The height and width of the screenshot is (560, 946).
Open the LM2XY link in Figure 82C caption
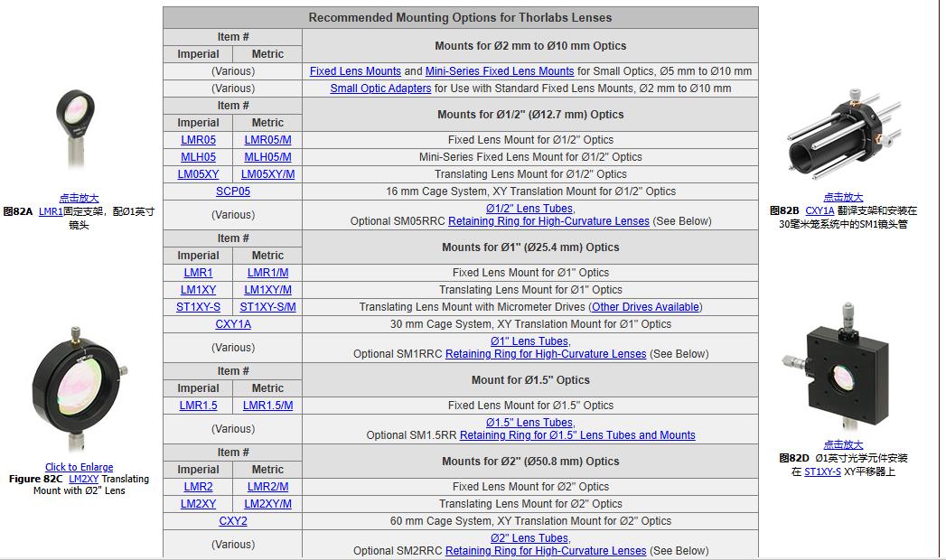coord(83,480)
